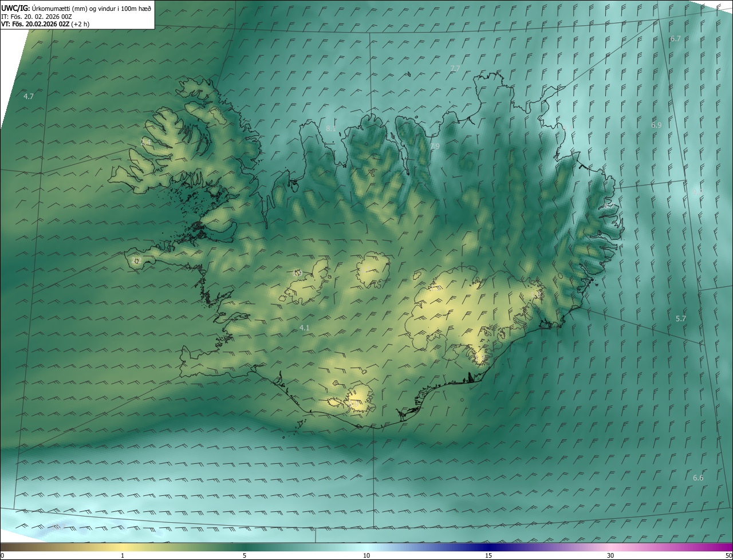Click the 0 tick on color scale
Viewport: 733px width, 560px height.
click(x=2, y=555)
